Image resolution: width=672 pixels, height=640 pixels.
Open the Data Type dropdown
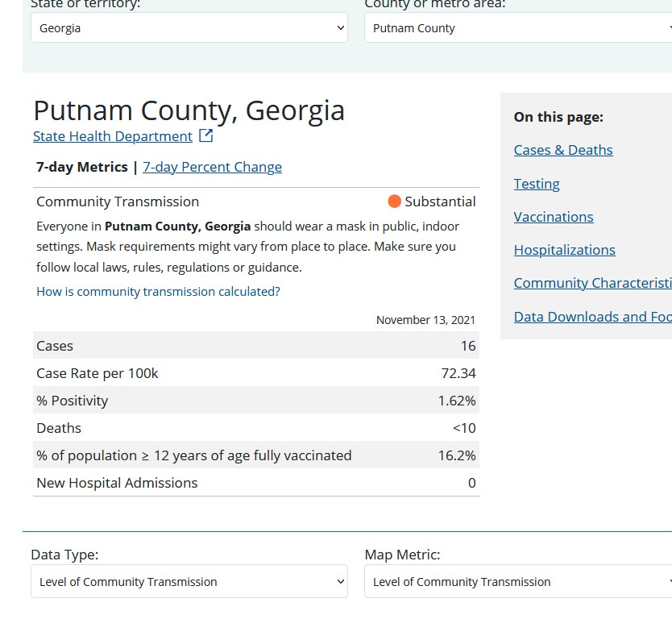189,581
